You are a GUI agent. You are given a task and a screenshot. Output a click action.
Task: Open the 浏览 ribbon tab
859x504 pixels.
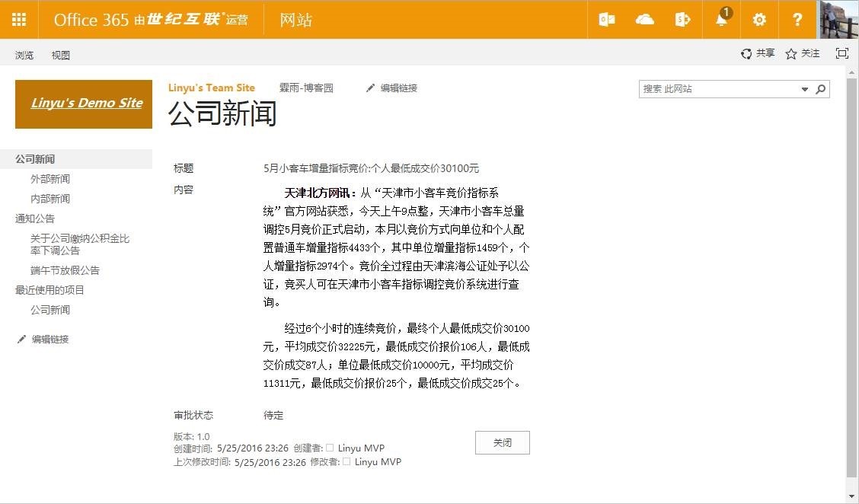pos(24,55)
